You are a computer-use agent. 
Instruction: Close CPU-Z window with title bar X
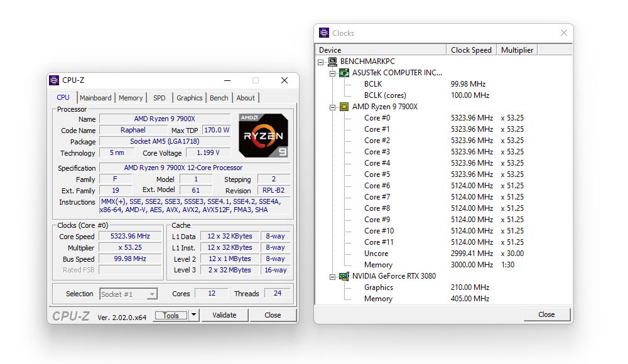pyautogui.click(x=284, y=80)
